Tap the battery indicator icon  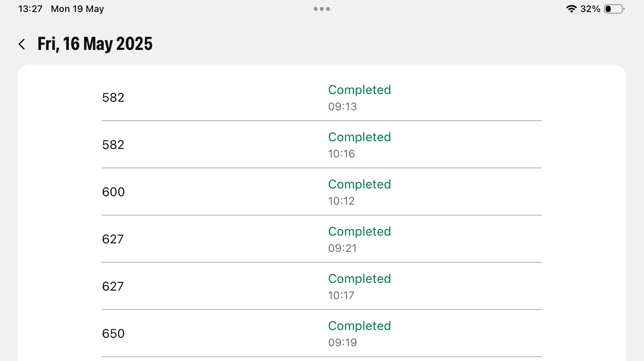point(614,9)
